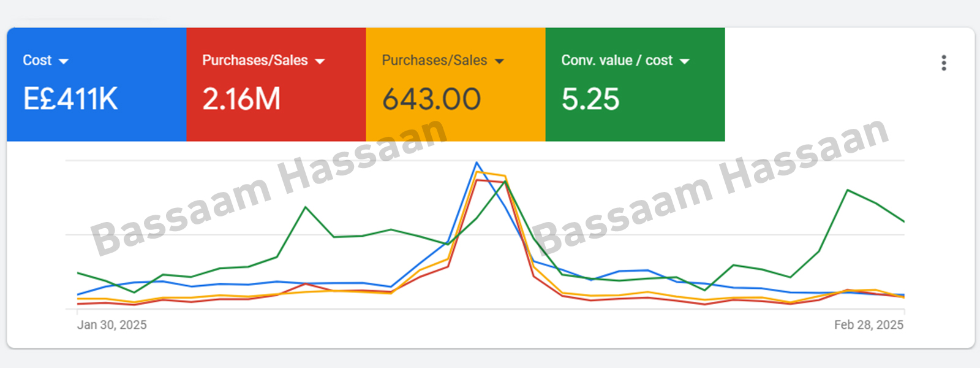Screen dimensions: 980x368
Task: Click the green line's first peak in early February
Action: 306,207
